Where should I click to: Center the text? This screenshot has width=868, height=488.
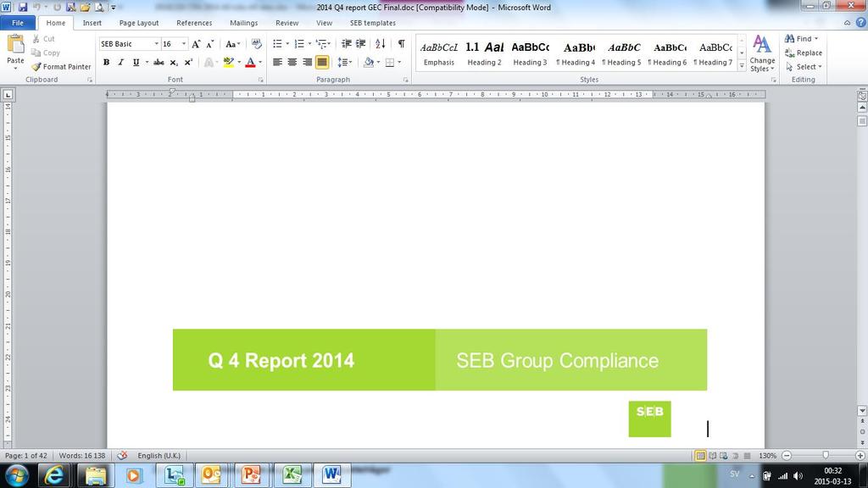click(x=292, y=63)
